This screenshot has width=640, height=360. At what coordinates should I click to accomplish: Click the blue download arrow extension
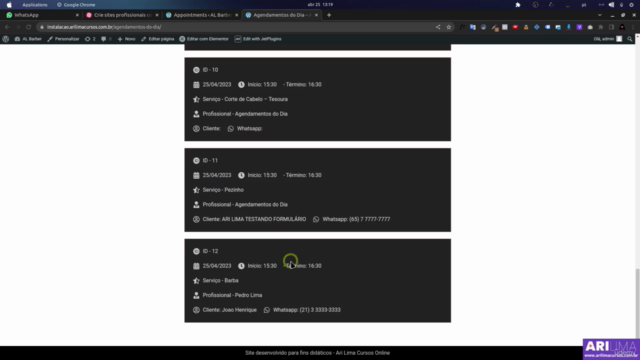(x=569, y=27)
